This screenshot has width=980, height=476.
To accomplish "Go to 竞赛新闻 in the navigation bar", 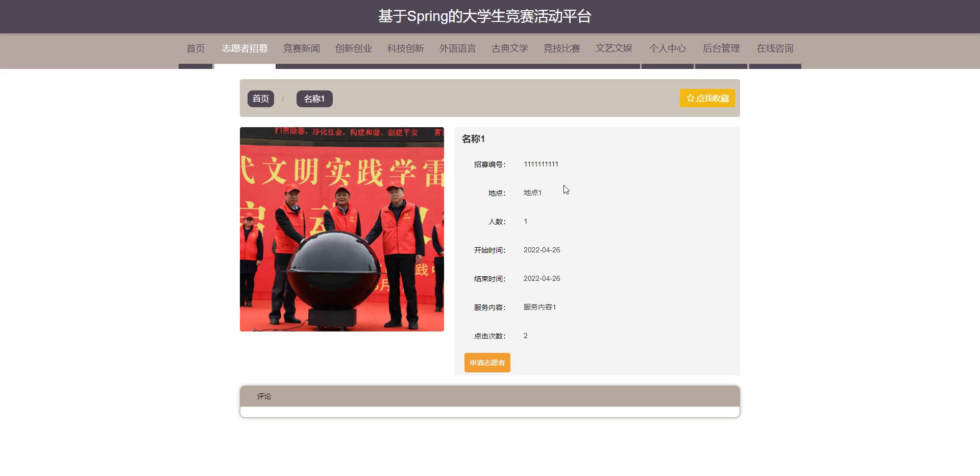I will (x=302, y=49).
